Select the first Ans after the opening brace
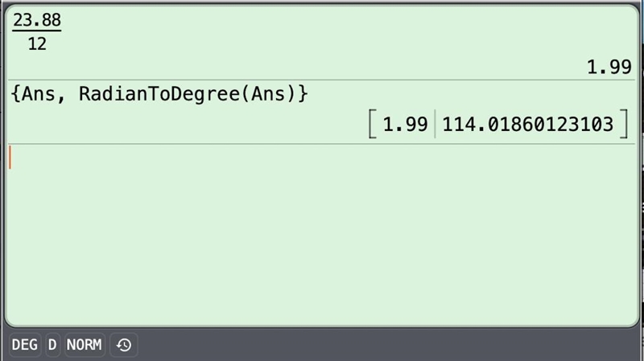The image size is (644, 361). tap(38, 94)
